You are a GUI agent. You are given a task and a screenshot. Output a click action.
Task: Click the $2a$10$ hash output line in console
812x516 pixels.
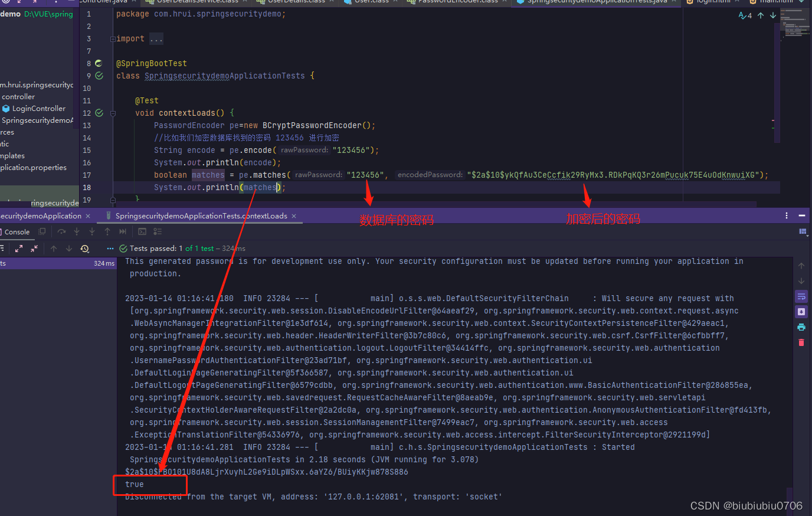pos(267,472)
